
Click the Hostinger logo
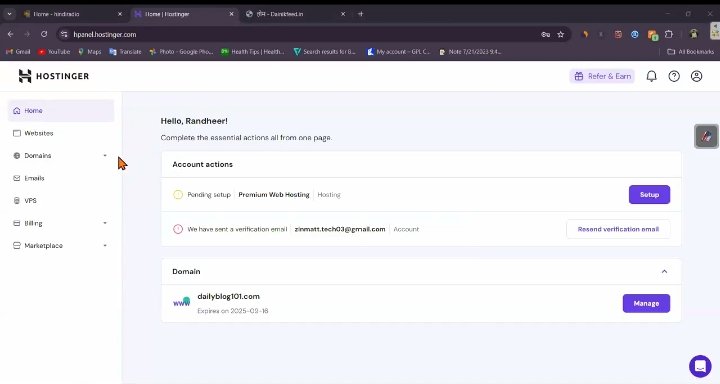[x=54, y=76]
